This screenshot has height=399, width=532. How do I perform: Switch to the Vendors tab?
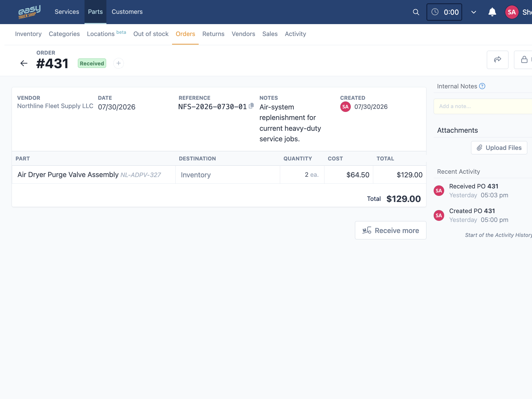(243, 34)
